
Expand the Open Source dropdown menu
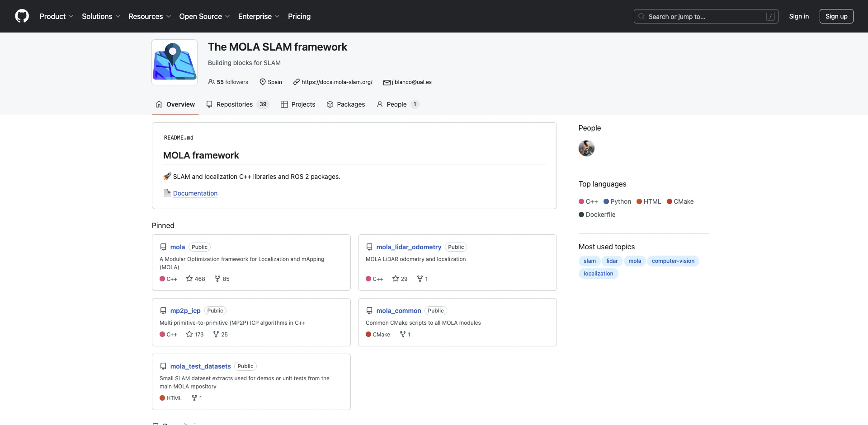(x=204, y=16)
